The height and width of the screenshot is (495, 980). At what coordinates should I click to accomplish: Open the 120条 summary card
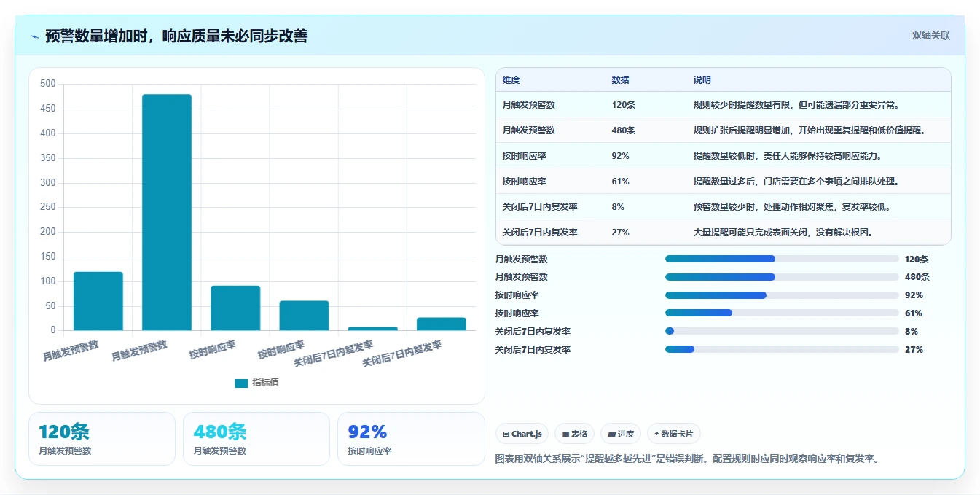pyautogui.click(x=102, y=439)
